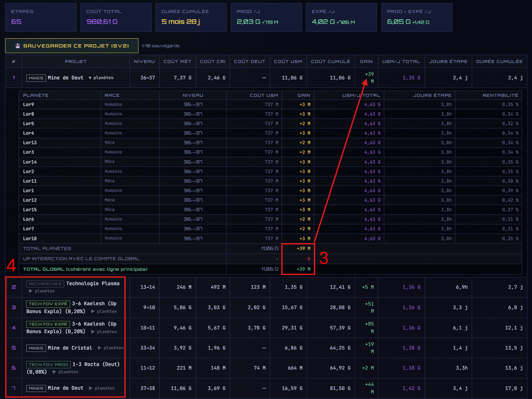The width and height of the screenshot is (532, 399).
Task: Click planet row Lor11
Action: (x=270, y=181)
